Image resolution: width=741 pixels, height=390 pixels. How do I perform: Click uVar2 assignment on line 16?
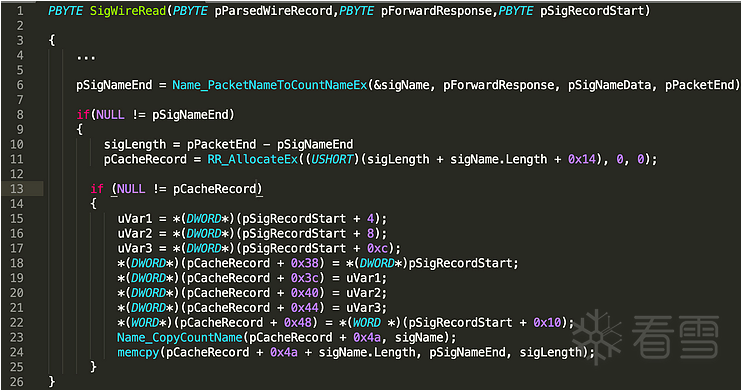click(x=135, y=234)
